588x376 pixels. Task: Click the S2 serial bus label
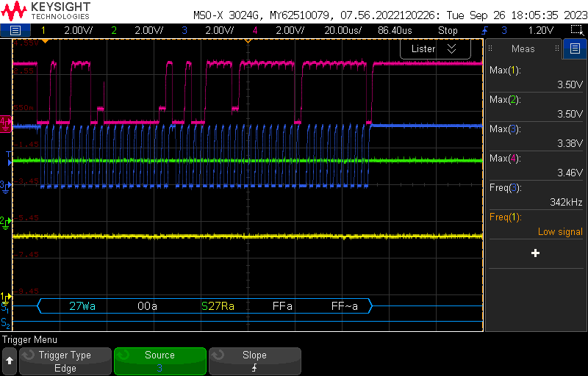pos(5,322)
